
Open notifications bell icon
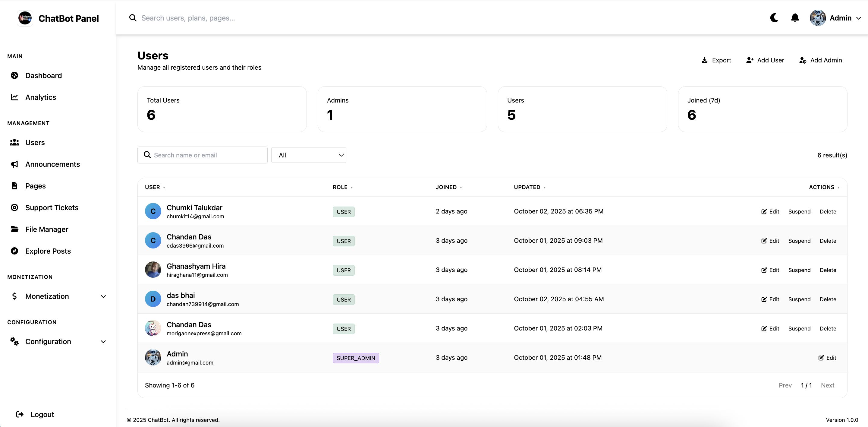coord(795,18)
